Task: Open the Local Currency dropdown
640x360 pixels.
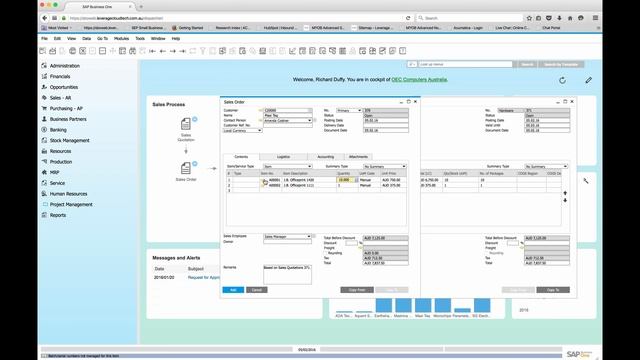Action: click(x=260, y=131)
